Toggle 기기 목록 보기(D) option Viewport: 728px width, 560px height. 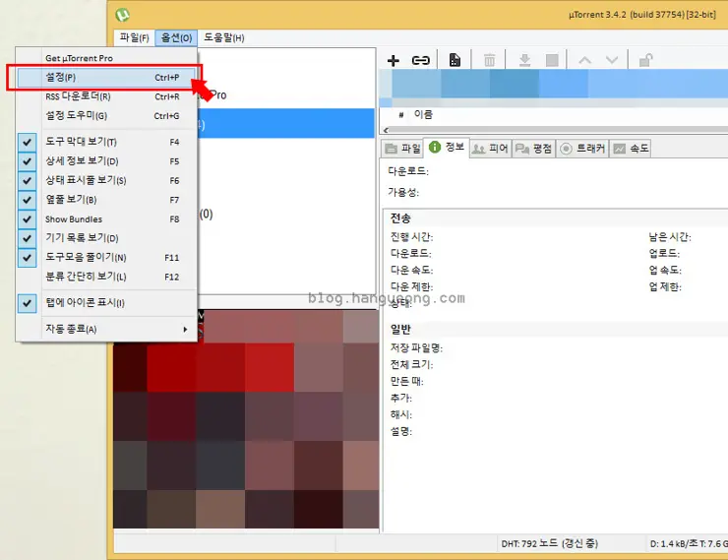tap(106, 238)
